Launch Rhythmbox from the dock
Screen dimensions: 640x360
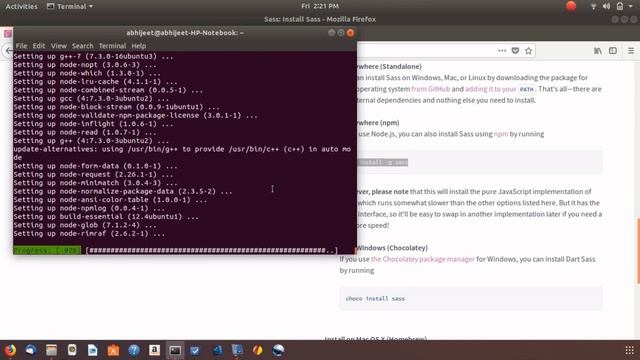pos(72,350)
